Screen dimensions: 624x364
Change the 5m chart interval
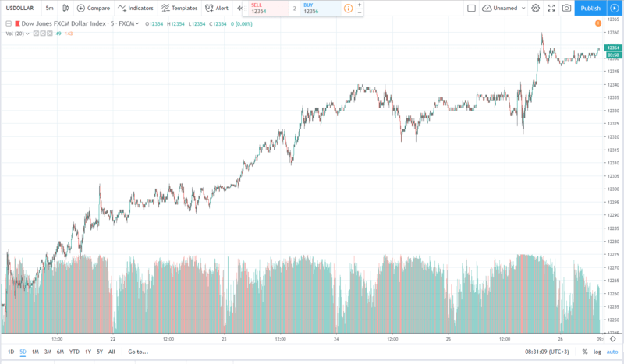coord(49,8)
